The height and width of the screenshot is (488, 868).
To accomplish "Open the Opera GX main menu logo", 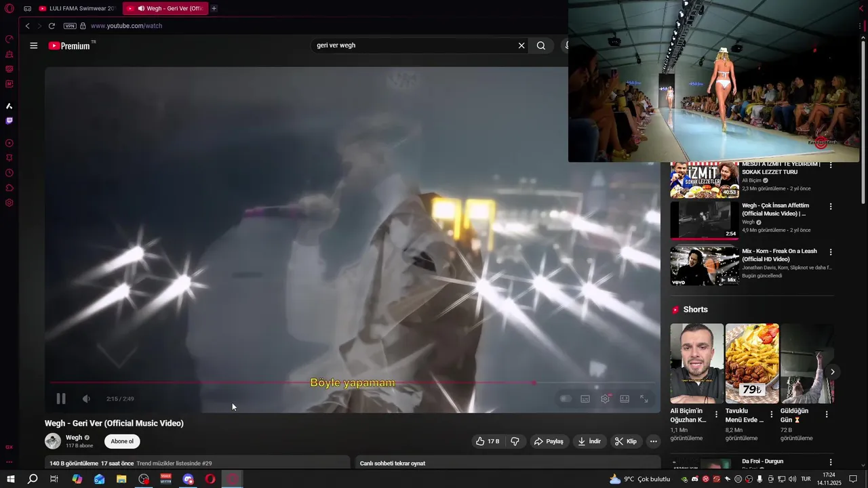I will coord(9,9).
